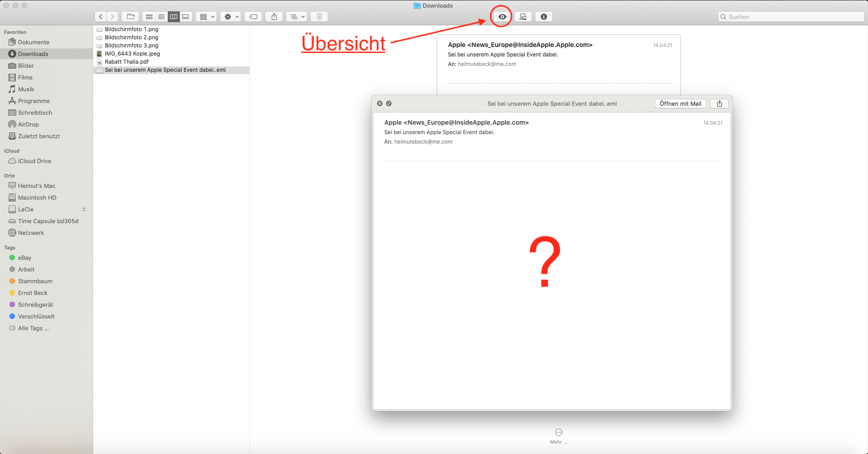Open the Get Info toolbar button
Viewport: 868px width, 454px height.
pyautogui.click(x=544, y=17)
